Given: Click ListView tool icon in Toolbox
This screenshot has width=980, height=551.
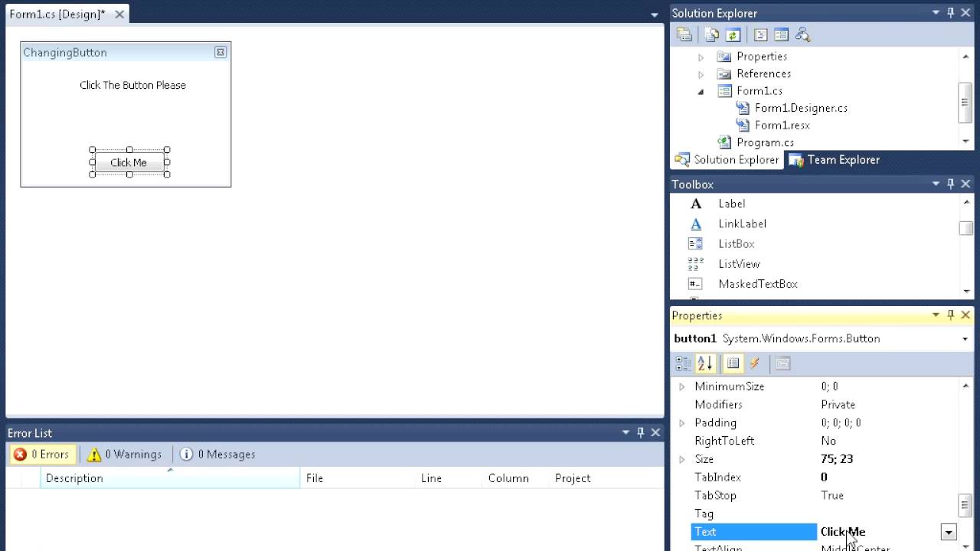Looking at the screenshot, I should 695,263.
